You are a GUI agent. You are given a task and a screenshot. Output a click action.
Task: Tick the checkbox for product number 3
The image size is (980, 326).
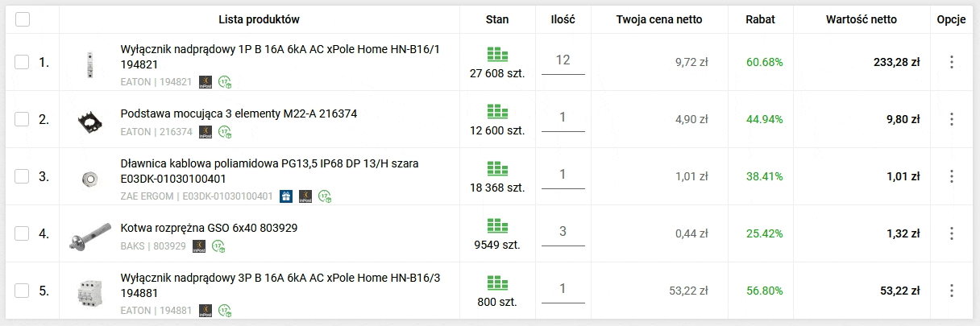[x=22, y=176]
